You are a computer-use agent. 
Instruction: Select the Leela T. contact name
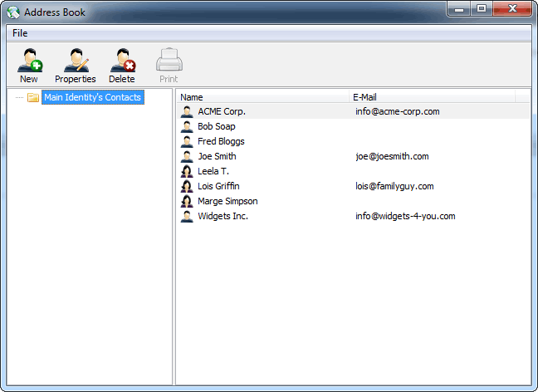(x=213, y=171)
